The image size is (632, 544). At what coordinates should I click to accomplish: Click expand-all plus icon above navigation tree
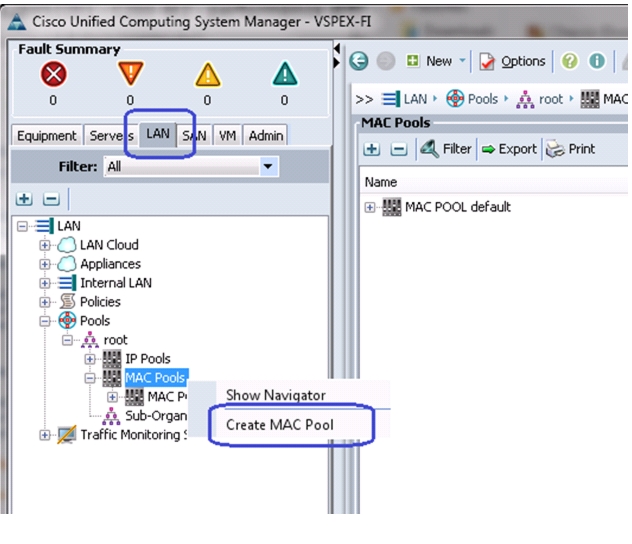click(24, 199)
